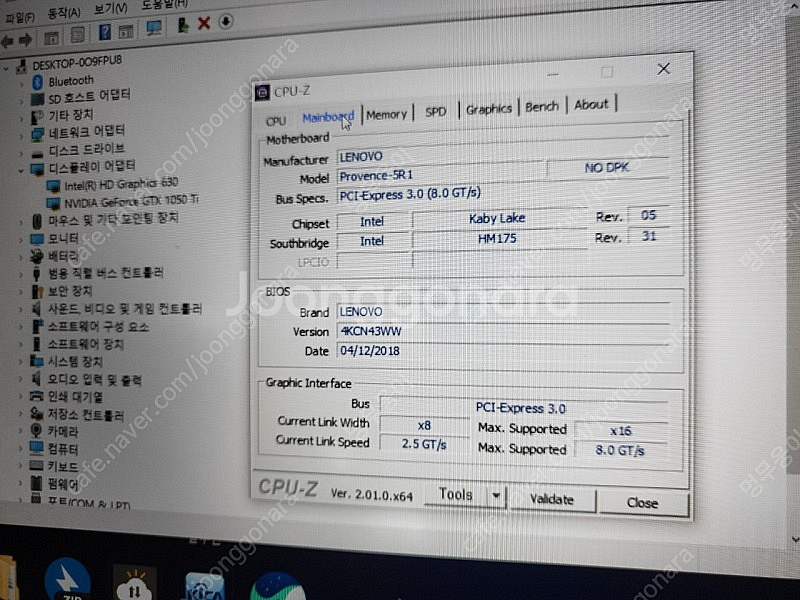Viewport: 800px width, 600px height.
Task: Click Current Link Speed value '2.5 GT/s'
Action: pyautogui.click(x=424, y=444)
